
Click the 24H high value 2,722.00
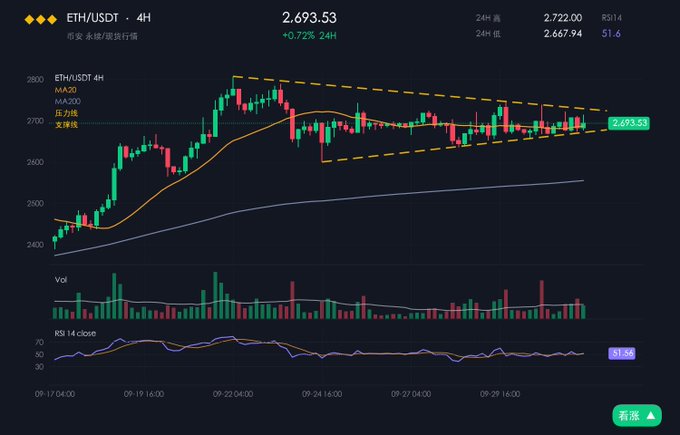coord(563,18)
